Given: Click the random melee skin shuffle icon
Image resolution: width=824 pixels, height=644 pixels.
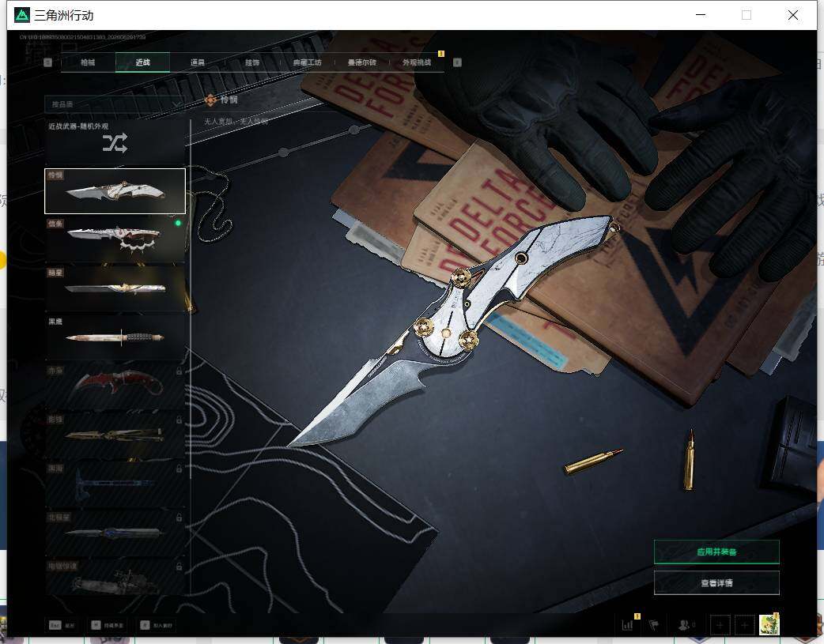Looking at the screenshot, I should coord(115,143).
